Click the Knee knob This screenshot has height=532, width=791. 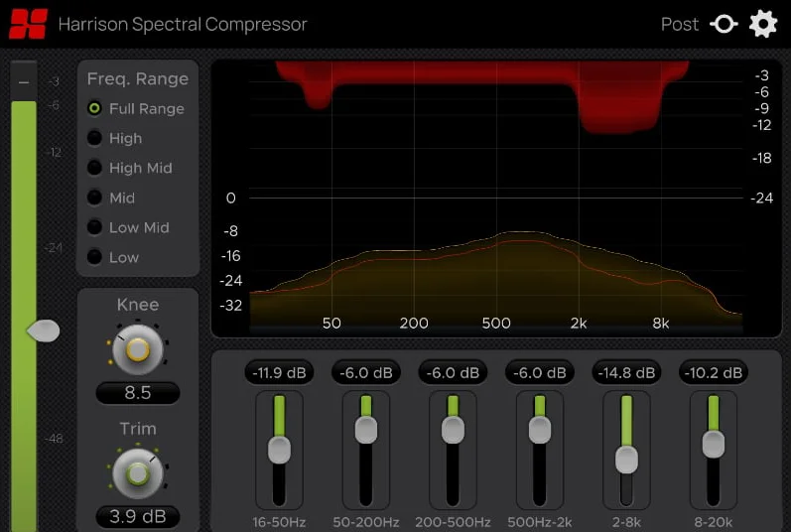[x=138, y=349]
